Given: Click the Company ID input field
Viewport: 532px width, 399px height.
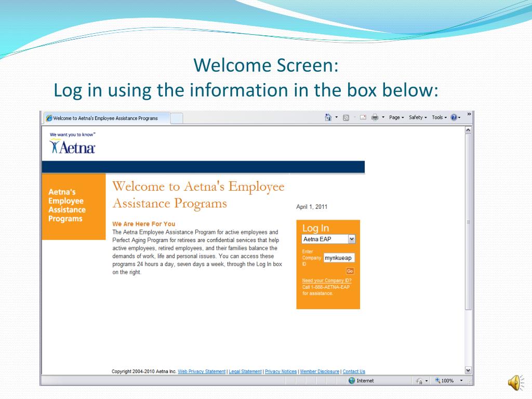Looking at the screenshot, I should (339, 258).
